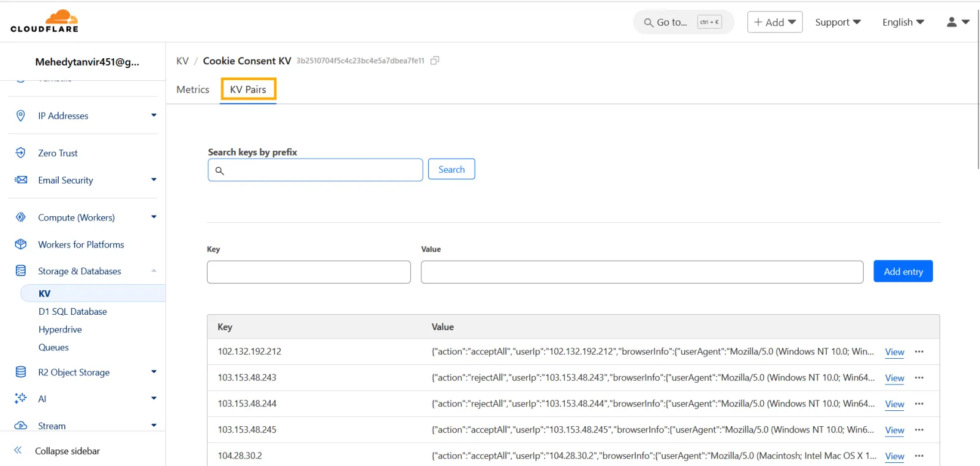Viewport: 980px width, 466px height.
Task: Click the Compute (Workers) icon
Action: (21, 217)
